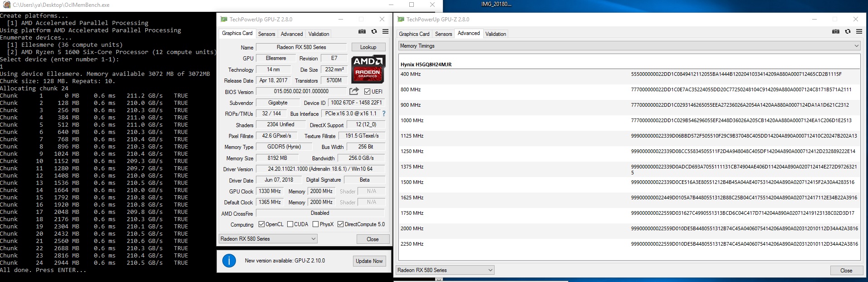Open GPU selector dropdown in left GPU-Z window

point(268,239)
